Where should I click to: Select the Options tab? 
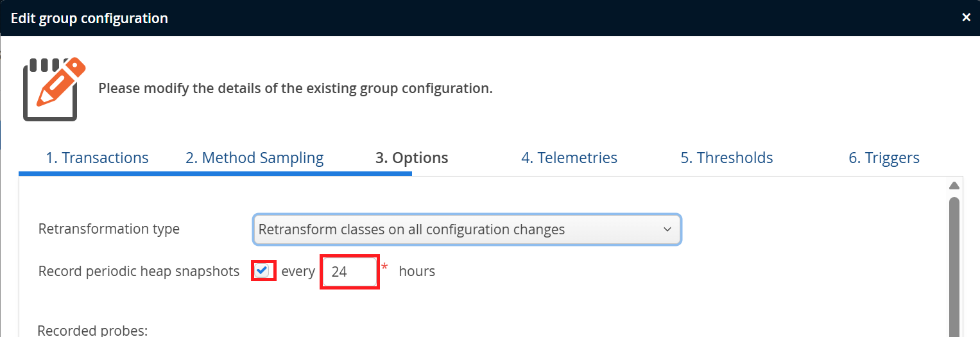pyautogui.click(x=411, y=158)
